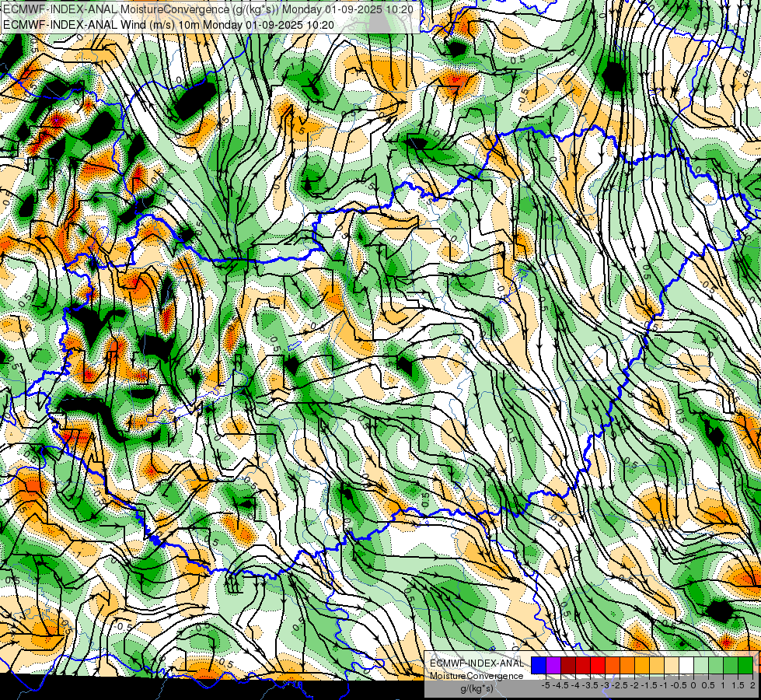Viewport: 761px width, 700px height.
Task: Pick the orange-red swatch between -3 and -2.5
Action: [613, 665]
